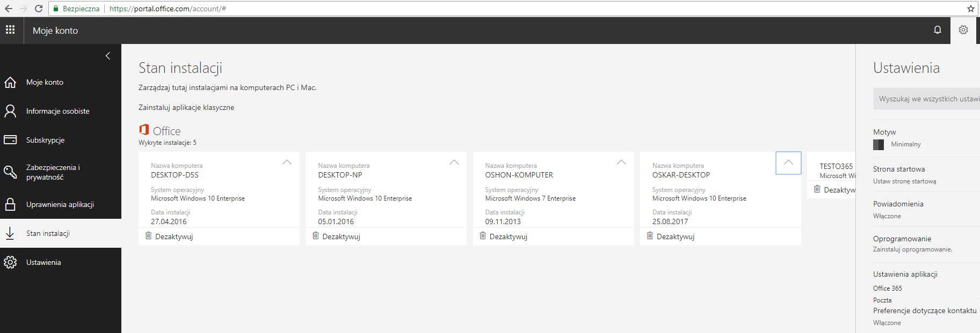Viewport: 980px width, 333px height.
Task: Click text Wykryte instalacje: 5
Action: click(168, 143)
